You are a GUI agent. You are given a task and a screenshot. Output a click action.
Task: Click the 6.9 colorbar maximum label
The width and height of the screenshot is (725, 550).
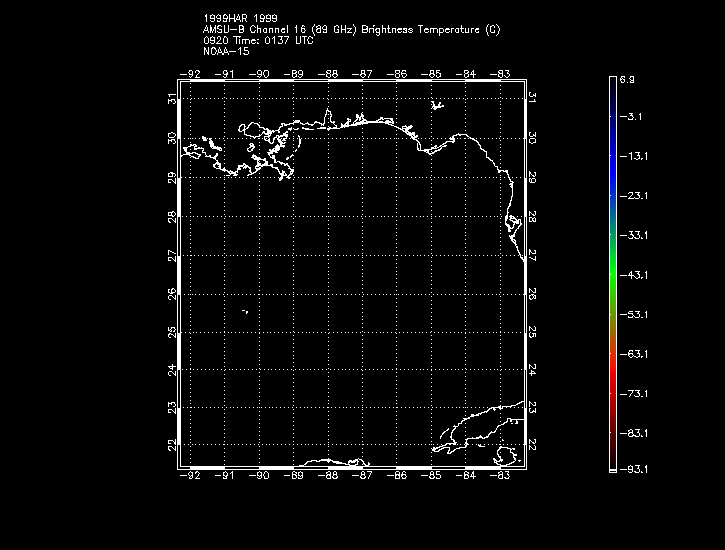tap(627, 78)
